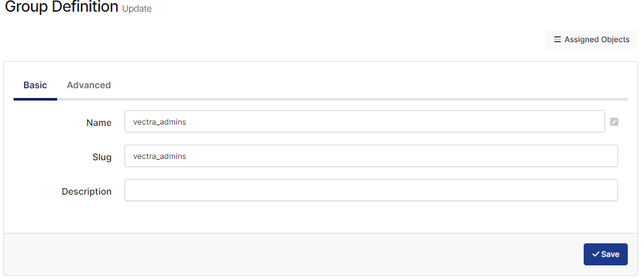Image resolution: width=644 pixels, height=279 pixels.
Task: Click the Update subtitle text
Action: [x=137, y=9]
